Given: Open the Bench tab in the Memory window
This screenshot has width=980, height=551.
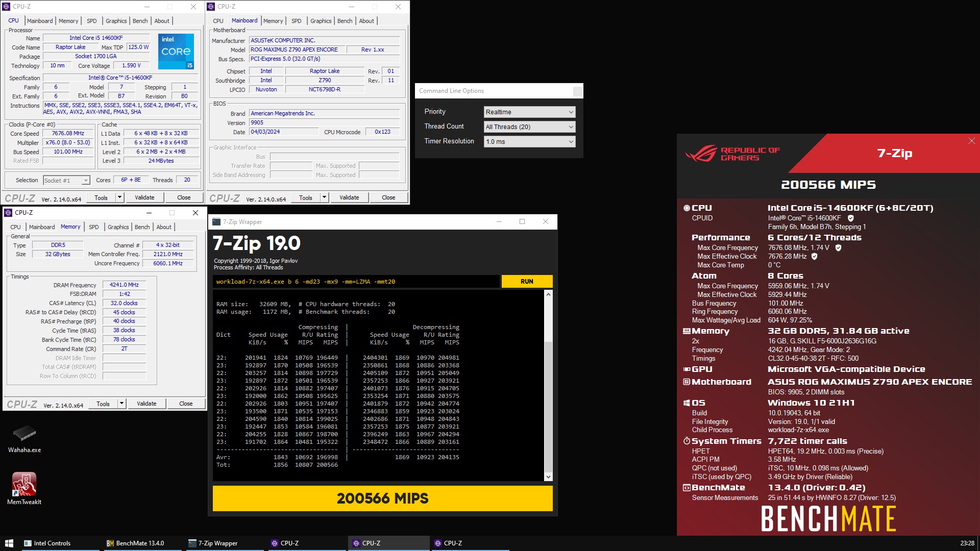Looking at the screenshot, I should (x=142, y=227).
